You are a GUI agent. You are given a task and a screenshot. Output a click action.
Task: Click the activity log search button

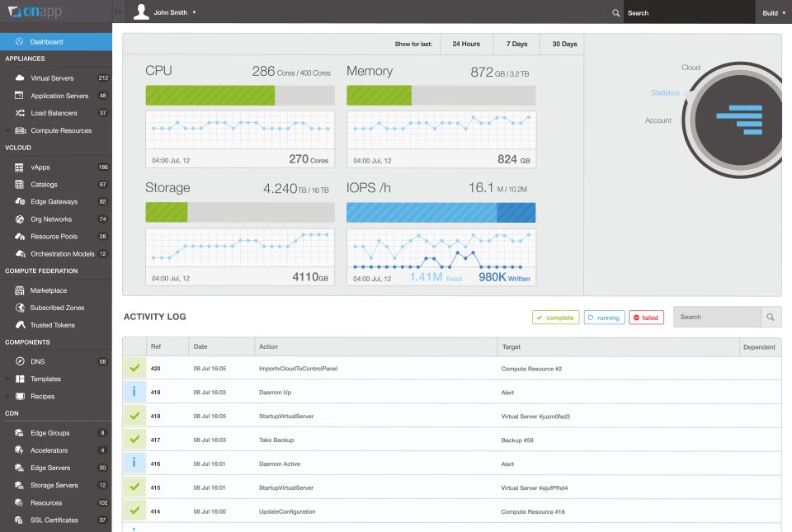pyautogui.click(x=770, y=317)
